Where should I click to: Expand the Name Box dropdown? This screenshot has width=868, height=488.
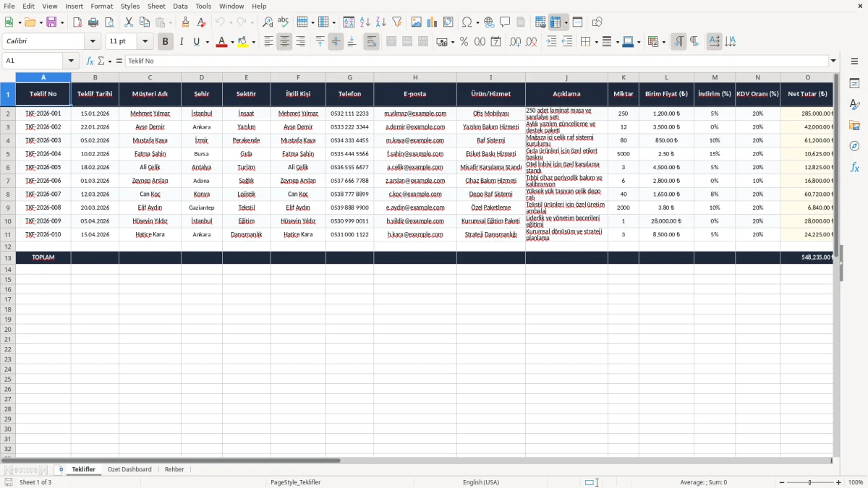tap(71, 61)
